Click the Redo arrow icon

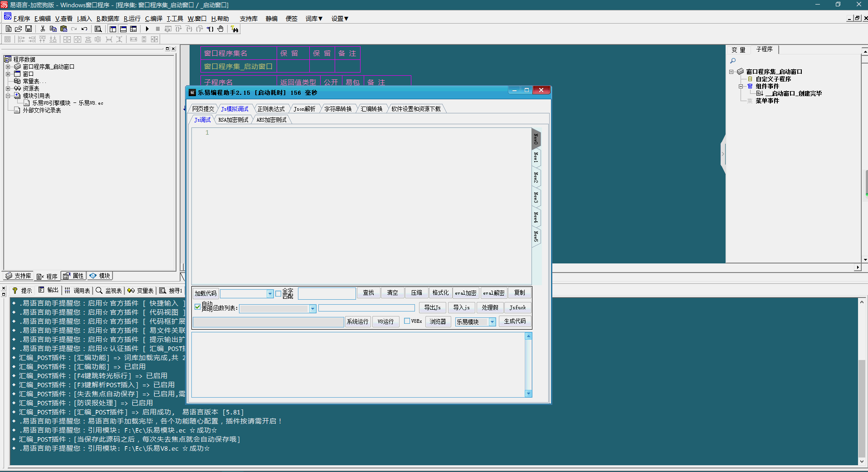tap(74, 29)
